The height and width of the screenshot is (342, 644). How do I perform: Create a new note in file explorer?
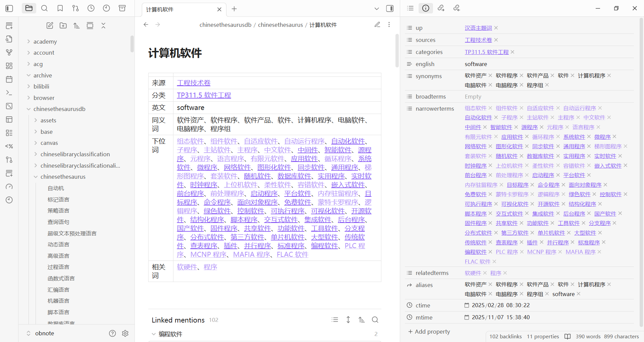click(x=50, y=25)
